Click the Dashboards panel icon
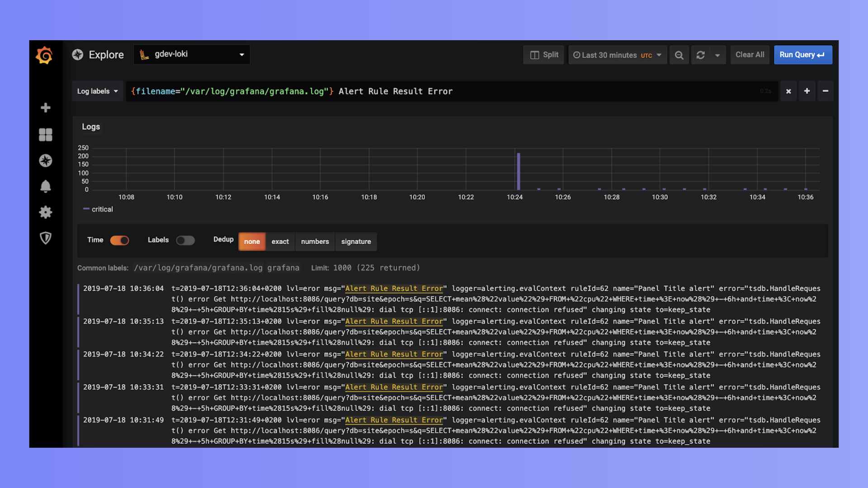868x488 pixels. pyautogui.click(x=46, y=134)
